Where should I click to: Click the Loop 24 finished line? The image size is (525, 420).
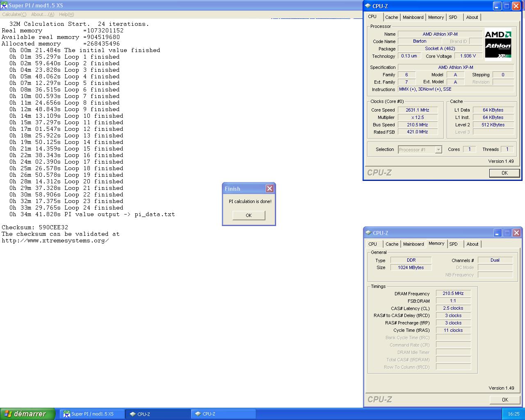(66, 208)
